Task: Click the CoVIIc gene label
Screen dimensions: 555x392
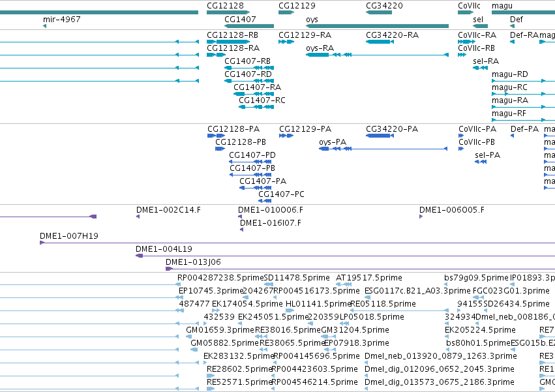Action: tap(469, 6)
